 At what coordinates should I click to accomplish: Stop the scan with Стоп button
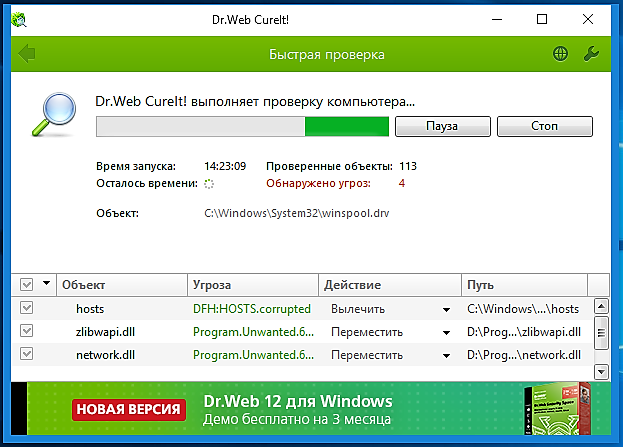(545, 126)
